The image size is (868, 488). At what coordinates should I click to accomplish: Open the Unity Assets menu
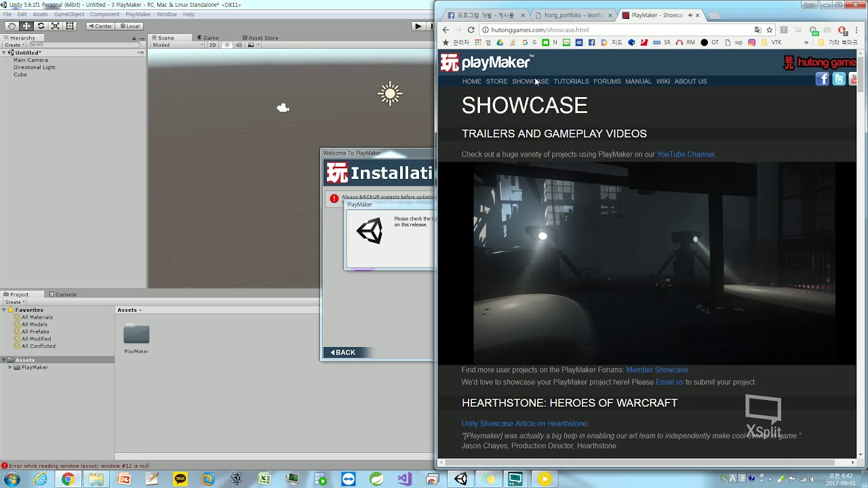point(40,14)
